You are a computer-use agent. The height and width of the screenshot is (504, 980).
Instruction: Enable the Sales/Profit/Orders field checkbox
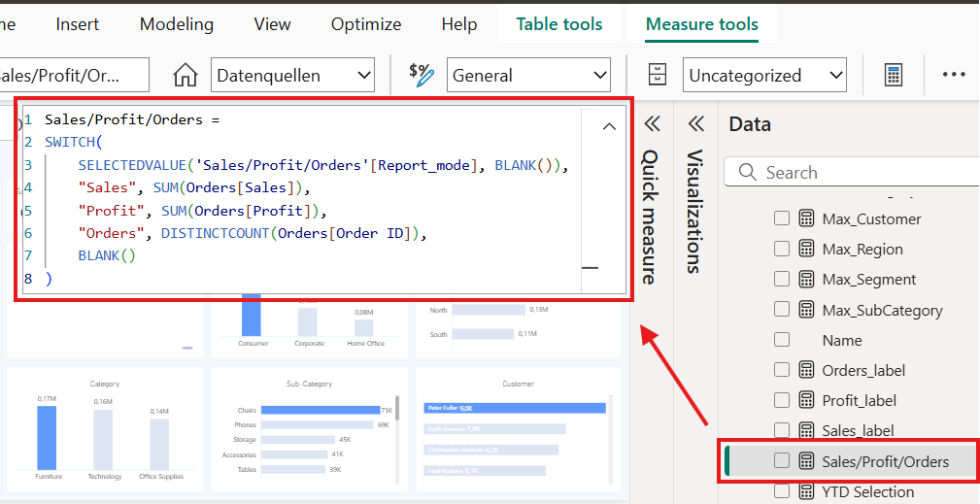click(x=782, y=461)
